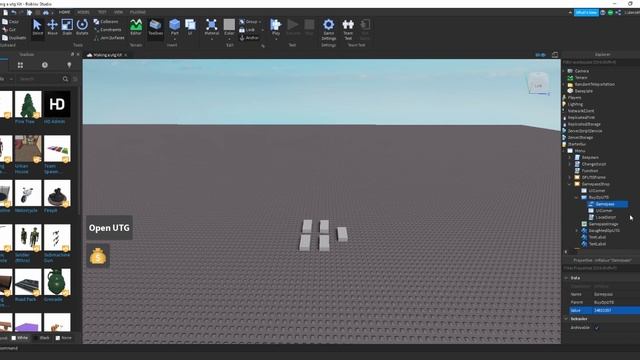Activate the Rotate tool
640x360 pixels.
(x=82, y=27)
